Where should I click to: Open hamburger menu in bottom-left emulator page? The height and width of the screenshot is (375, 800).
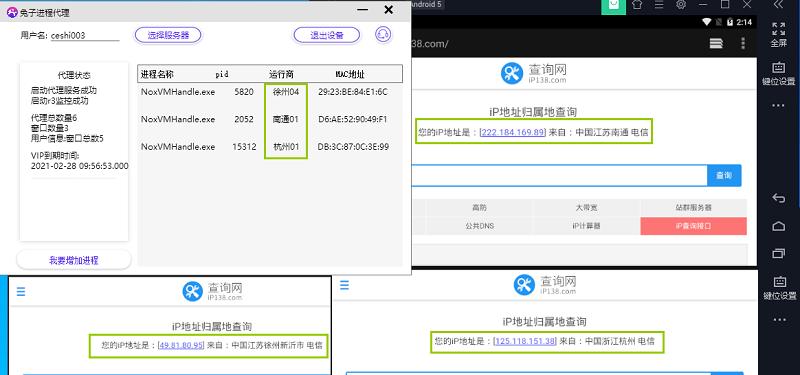pyautogui.click(x=21, y=291)
